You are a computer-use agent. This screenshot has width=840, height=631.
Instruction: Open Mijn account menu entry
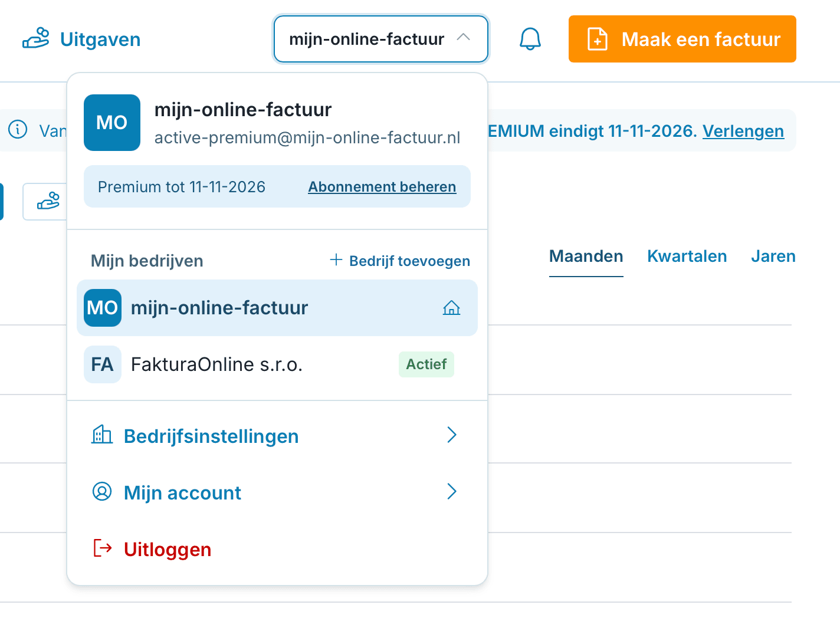pos(277,492)
